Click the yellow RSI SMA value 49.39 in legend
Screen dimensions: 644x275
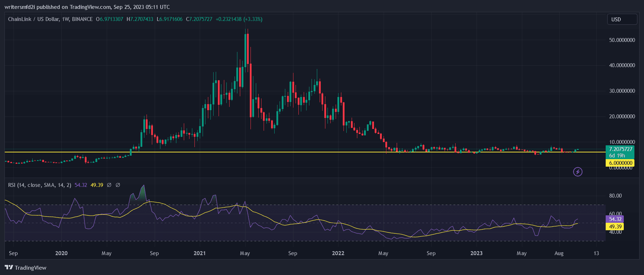tap(97, 185)
